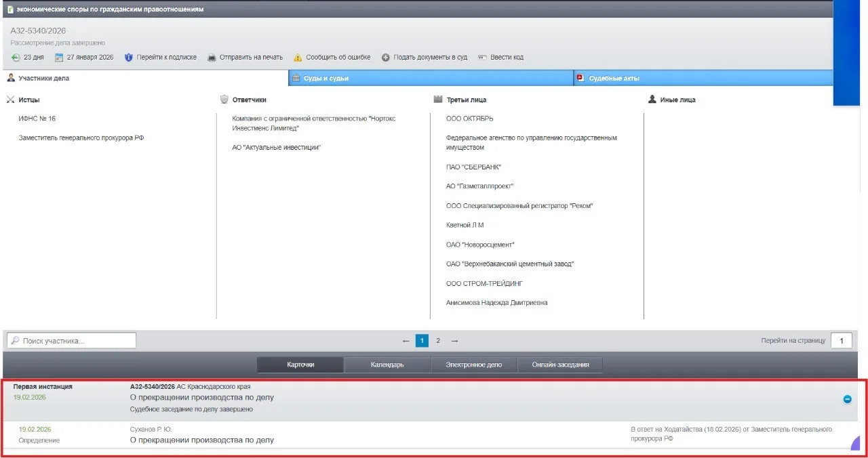Switch to Электронное дело view
Viewport: 868px width, 458px height.
click(x=473, y=365)
